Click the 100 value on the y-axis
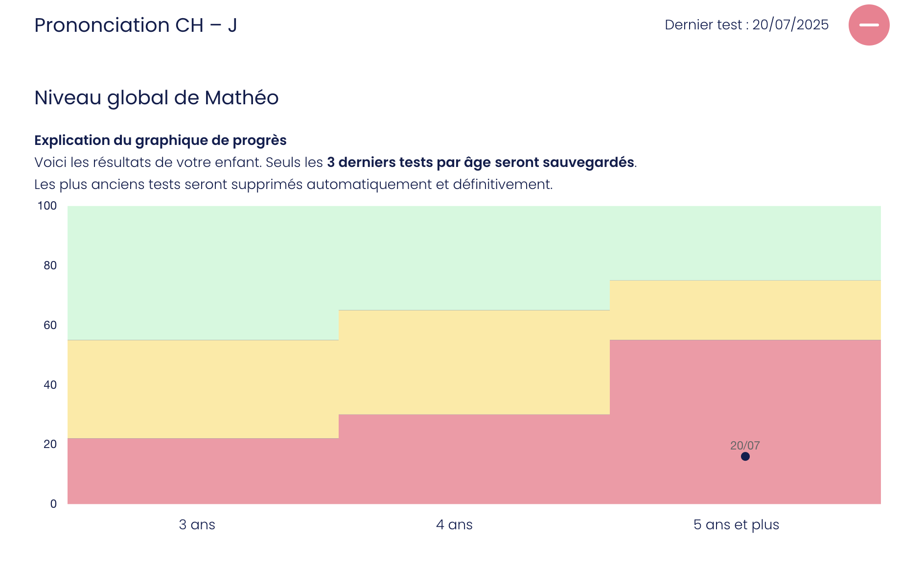924x567 pixels. click(x=46, y=206)
